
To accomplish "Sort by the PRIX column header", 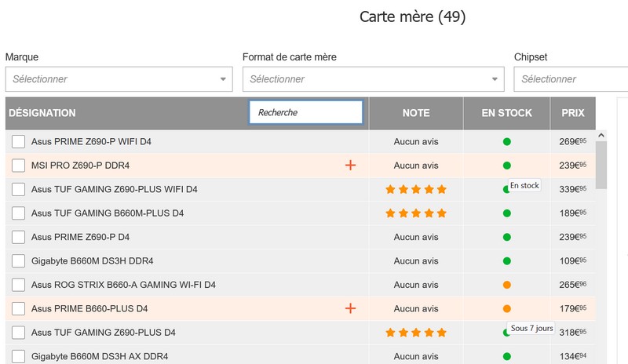I will pyautogui.click(x=573, y=113).
